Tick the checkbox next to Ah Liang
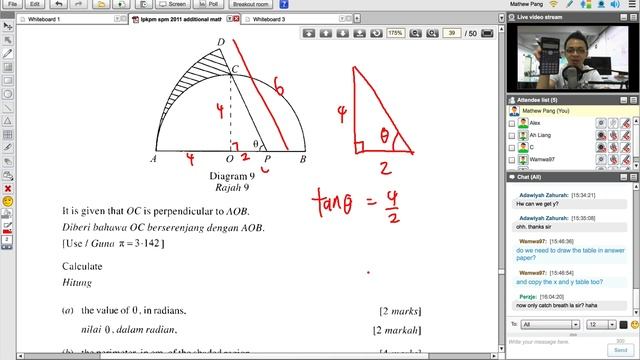Viewport: 640px width, 360px height. click(512, 136)
